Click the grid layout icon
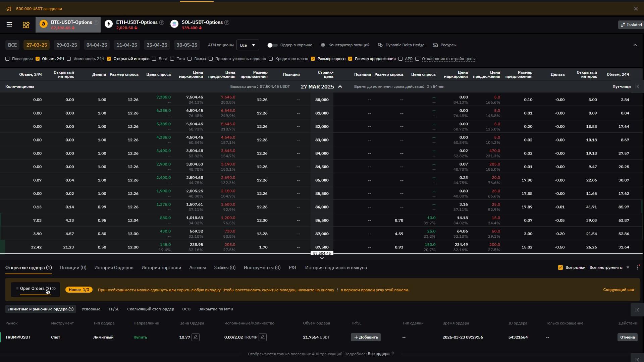Image resolution: width=644 pixels, height=362 pixels. 26,25
